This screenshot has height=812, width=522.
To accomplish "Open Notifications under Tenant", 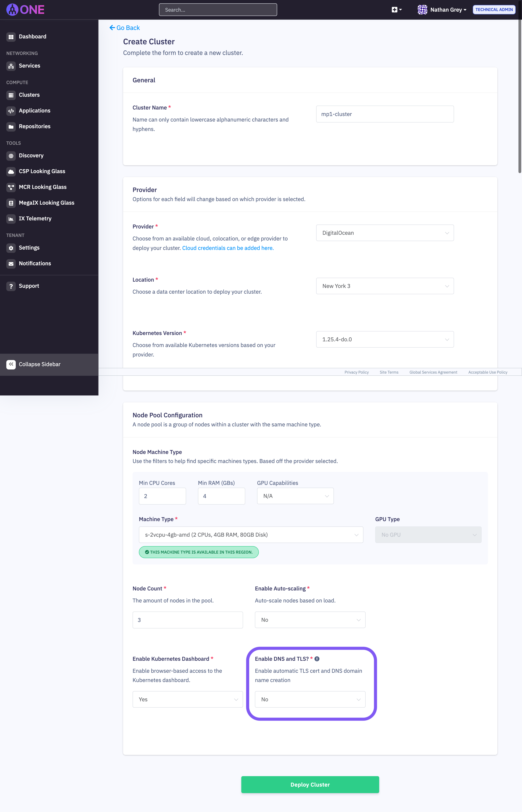I will click(35, 263).
